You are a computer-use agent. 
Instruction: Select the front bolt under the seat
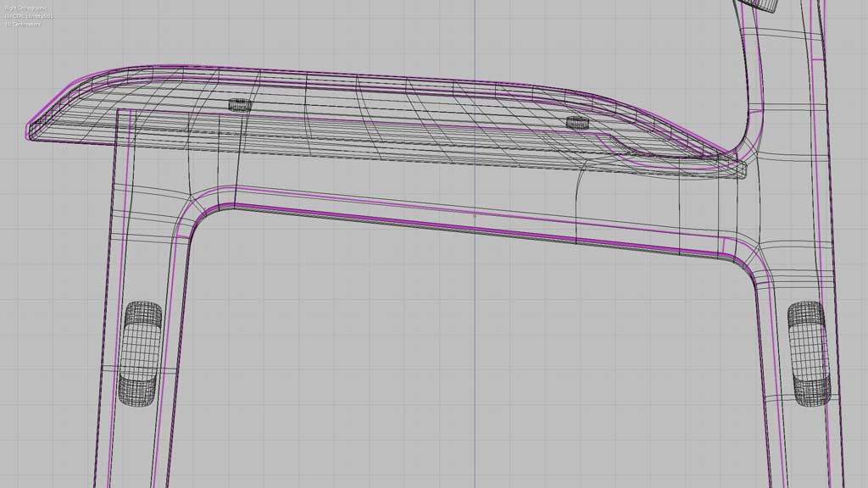240,105
